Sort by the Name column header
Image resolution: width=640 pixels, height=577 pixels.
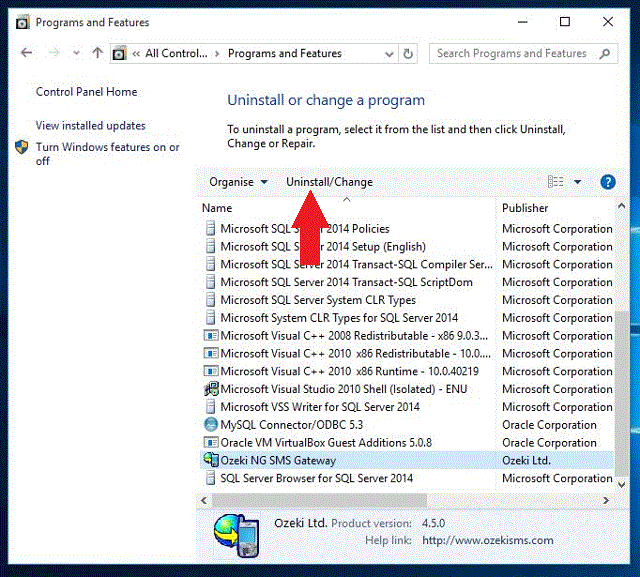click(x=217, y=208)
